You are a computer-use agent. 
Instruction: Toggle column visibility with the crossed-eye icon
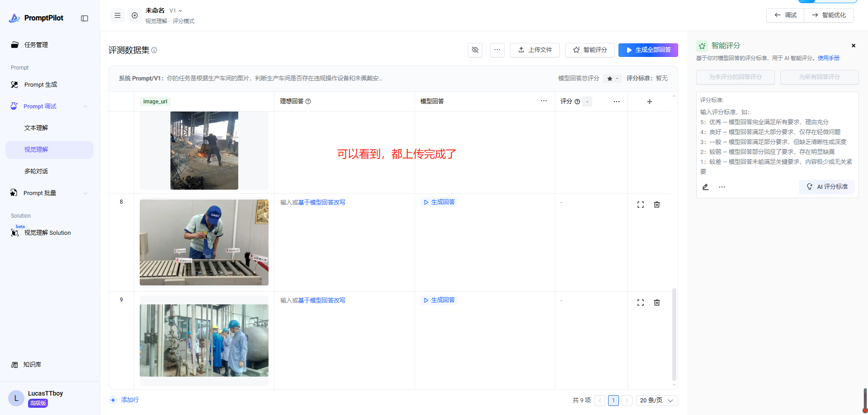[x=475, y=50]
